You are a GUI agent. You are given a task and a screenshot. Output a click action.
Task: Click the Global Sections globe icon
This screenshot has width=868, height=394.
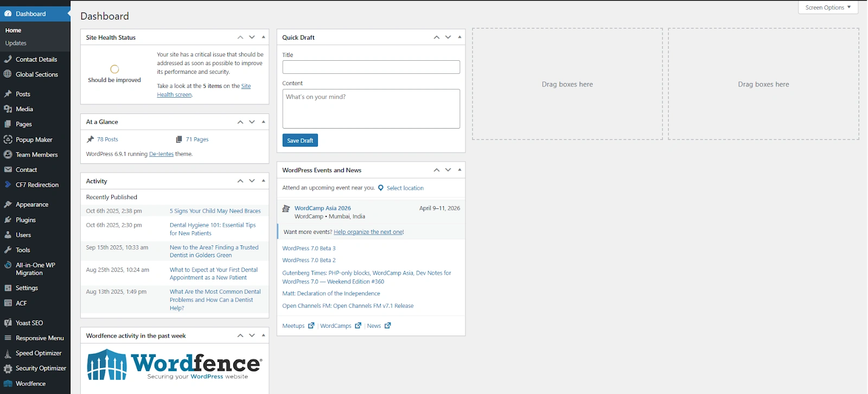point(8,74)
